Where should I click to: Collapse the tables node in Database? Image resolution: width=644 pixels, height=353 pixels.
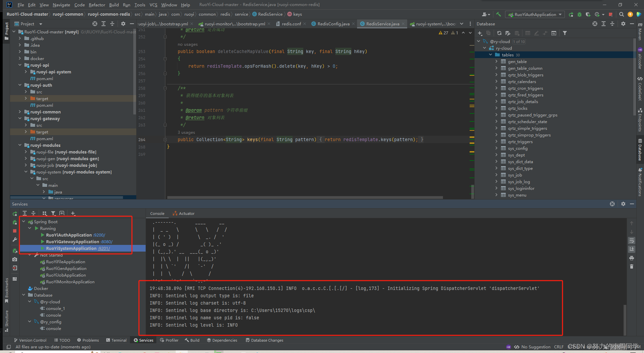pyautogui.click(x=490, y=55)
